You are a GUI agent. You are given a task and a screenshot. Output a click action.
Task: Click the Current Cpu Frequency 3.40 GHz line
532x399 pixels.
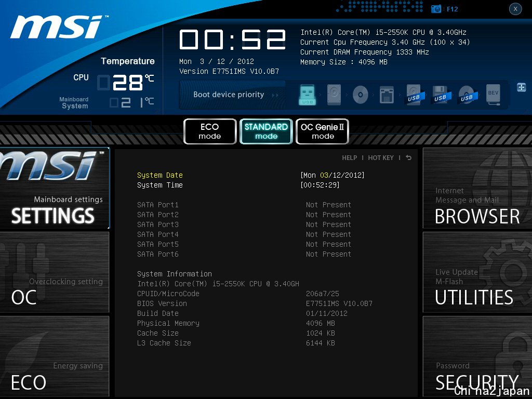[385, 42]
